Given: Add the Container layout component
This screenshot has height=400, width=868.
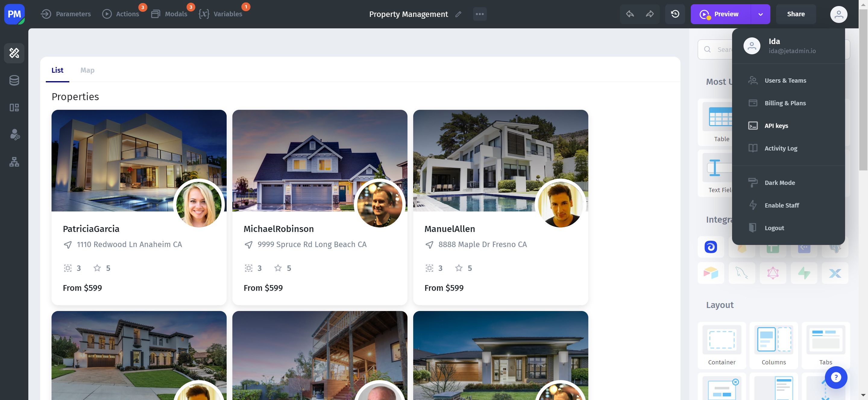Looking at the screenshot, I should [x=722, y=345].
